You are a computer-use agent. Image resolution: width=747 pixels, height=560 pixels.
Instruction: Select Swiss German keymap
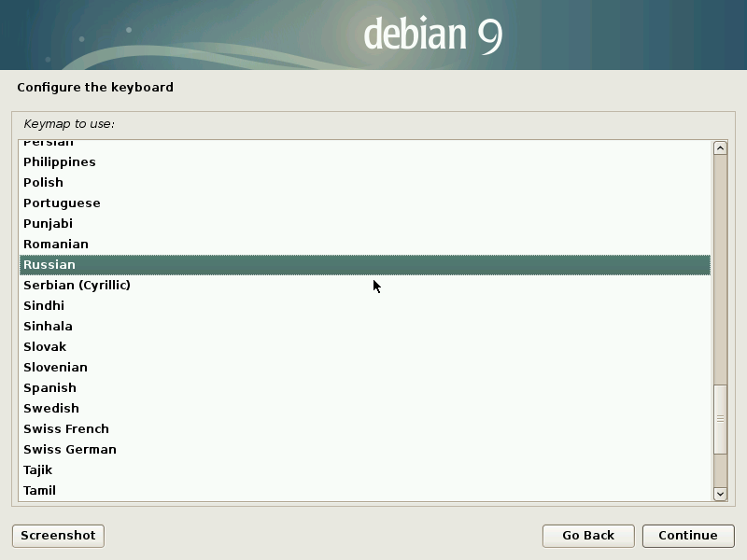365,449
